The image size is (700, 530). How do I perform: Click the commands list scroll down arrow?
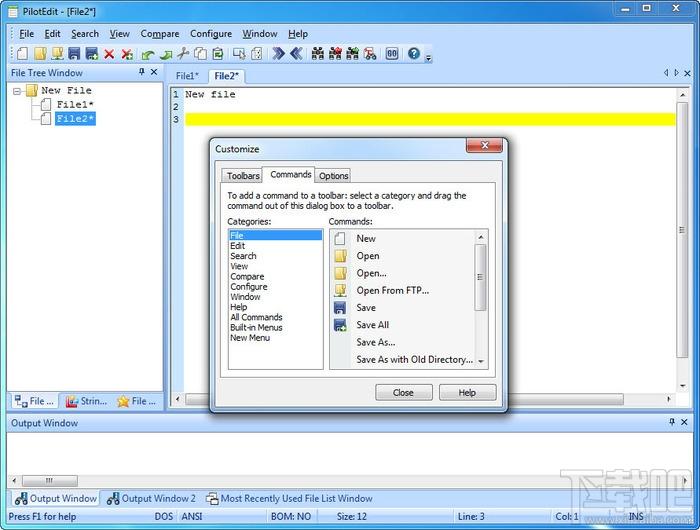pos(481,361)
